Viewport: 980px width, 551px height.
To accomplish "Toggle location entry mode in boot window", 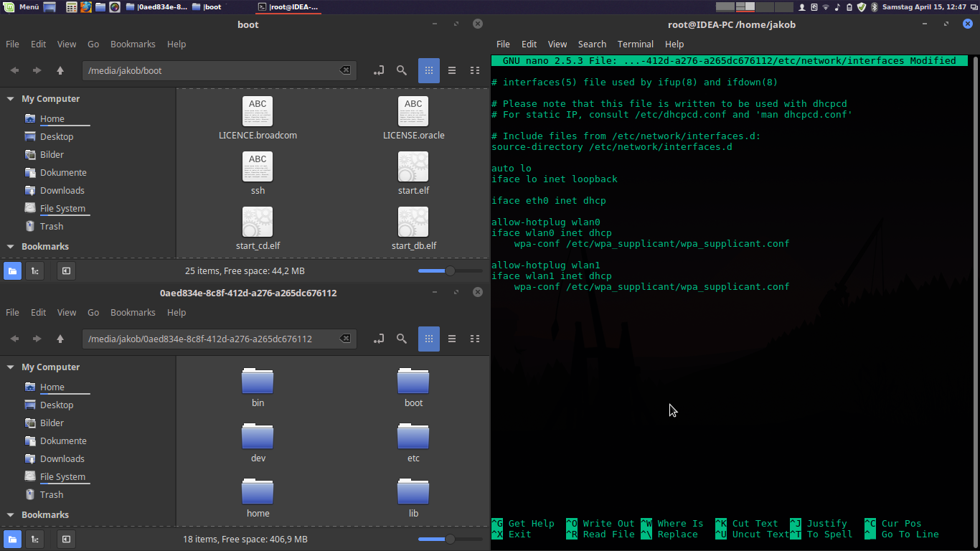I will point(379,70).
